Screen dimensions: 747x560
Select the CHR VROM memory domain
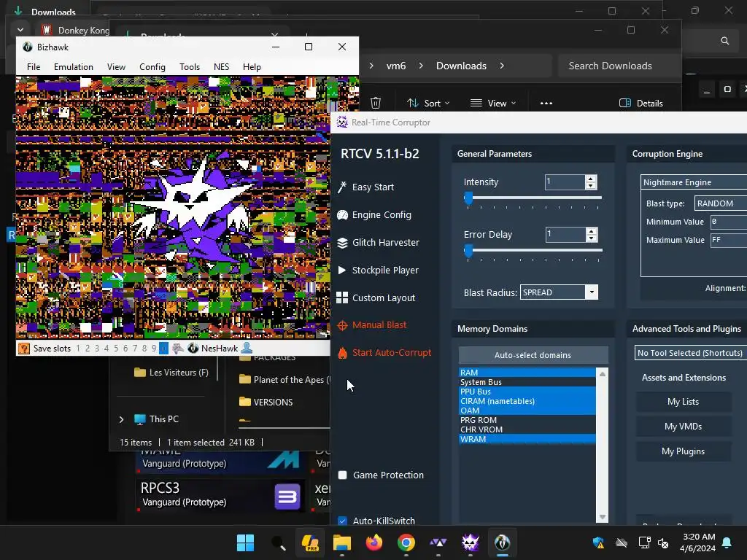(x=527, y=429)
